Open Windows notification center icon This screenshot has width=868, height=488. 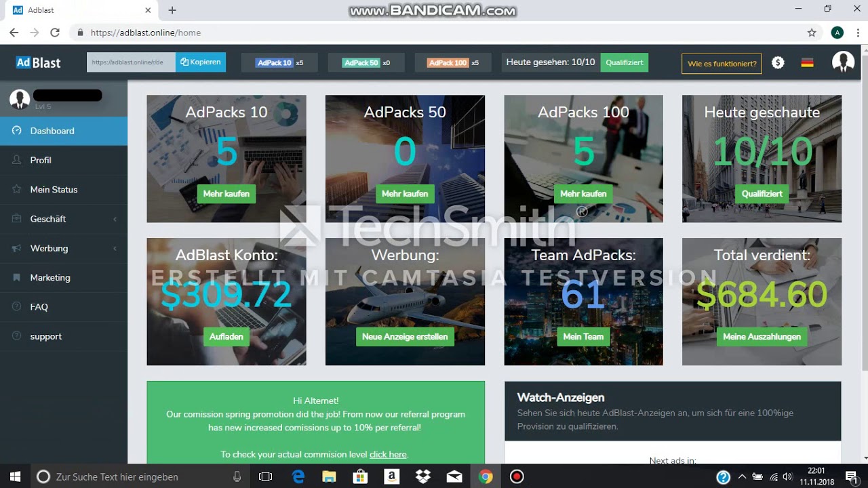851,476
